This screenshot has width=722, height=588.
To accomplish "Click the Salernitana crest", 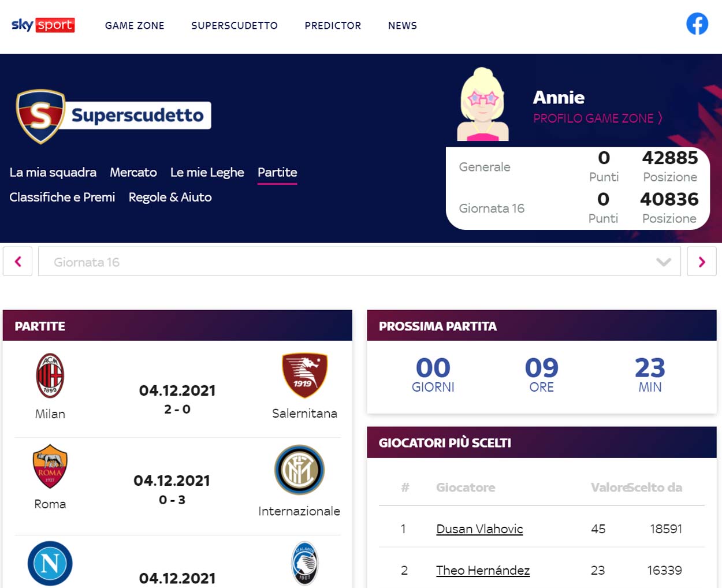I will 304,375.
